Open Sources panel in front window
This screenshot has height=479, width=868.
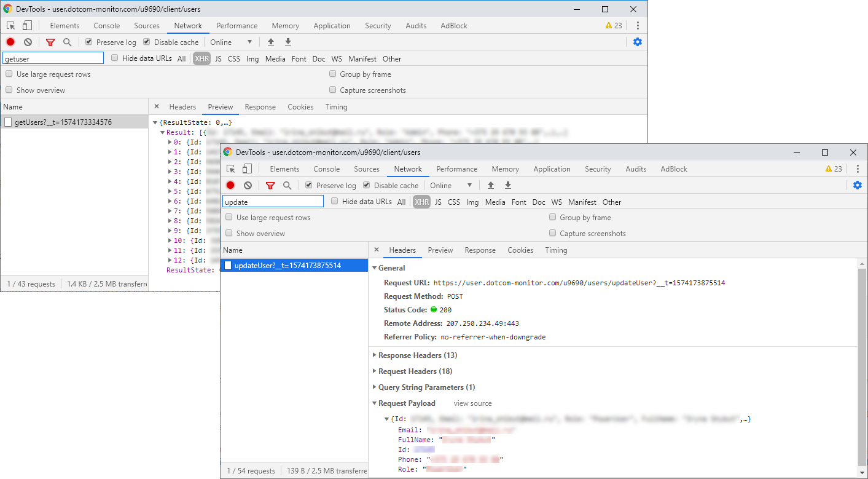(x=367, y=168)
